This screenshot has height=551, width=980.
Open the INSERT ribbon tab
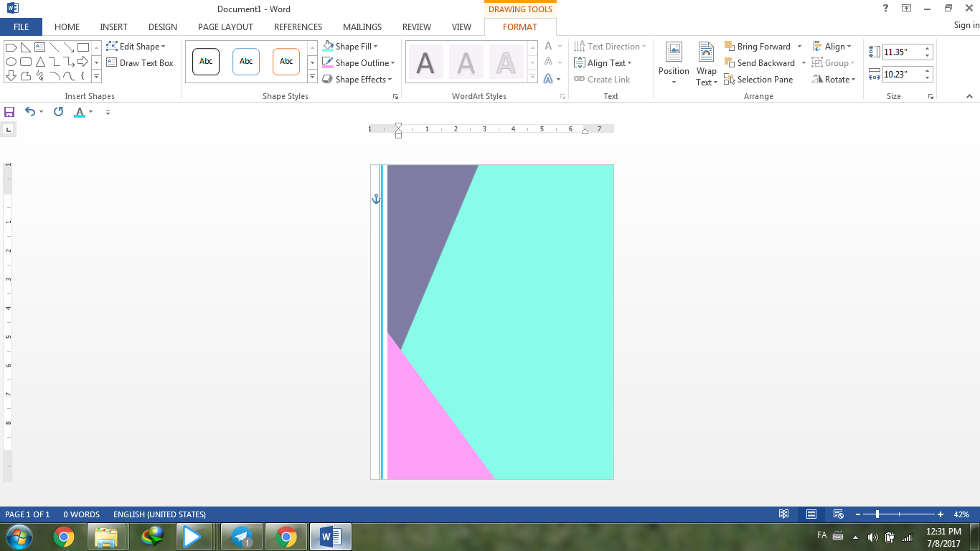(113, 27)
